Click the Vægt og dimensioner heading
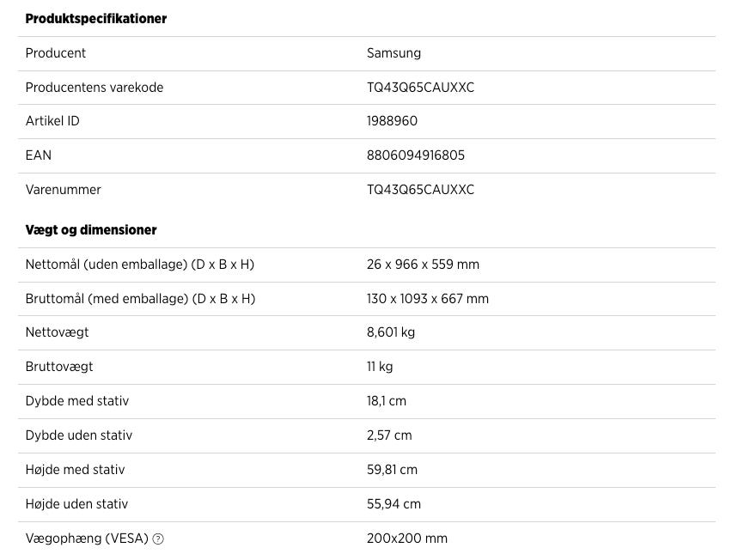This screenshot has height=560, width=738. point(91,230)
